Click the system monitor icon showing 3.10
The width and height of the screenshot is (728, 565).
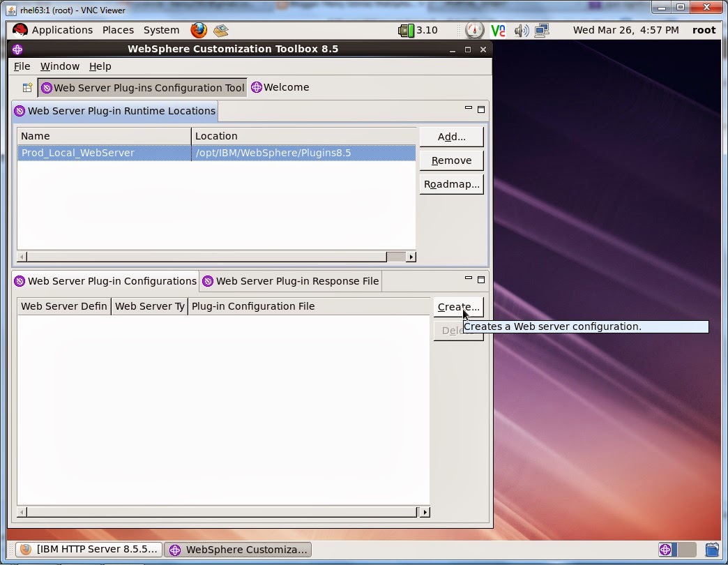pos(411,31)
